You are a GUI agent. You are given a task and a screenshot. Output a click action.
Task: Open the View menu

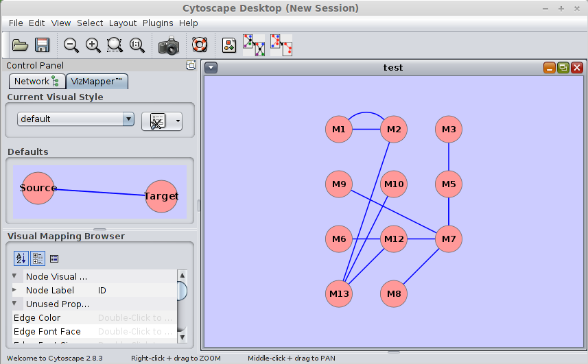point(61,23)
